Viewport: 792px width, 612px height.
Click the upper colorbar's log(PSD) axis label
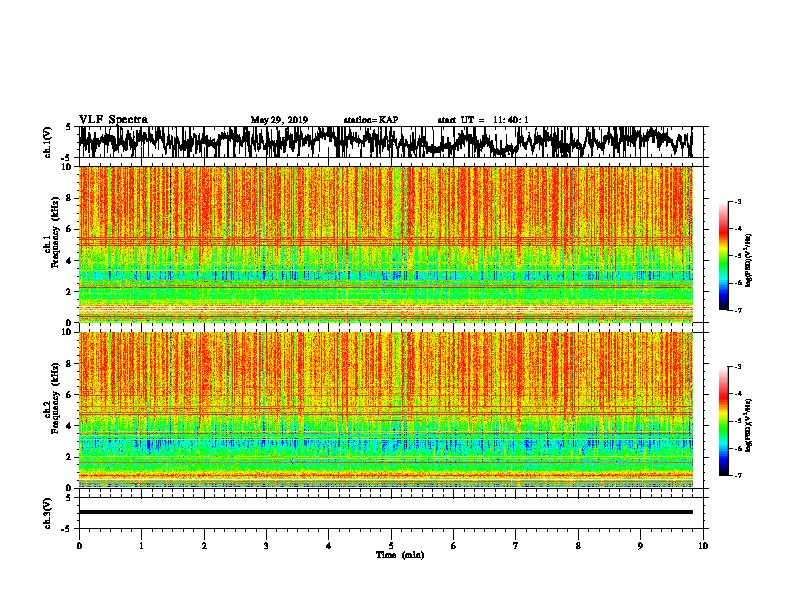748,261
